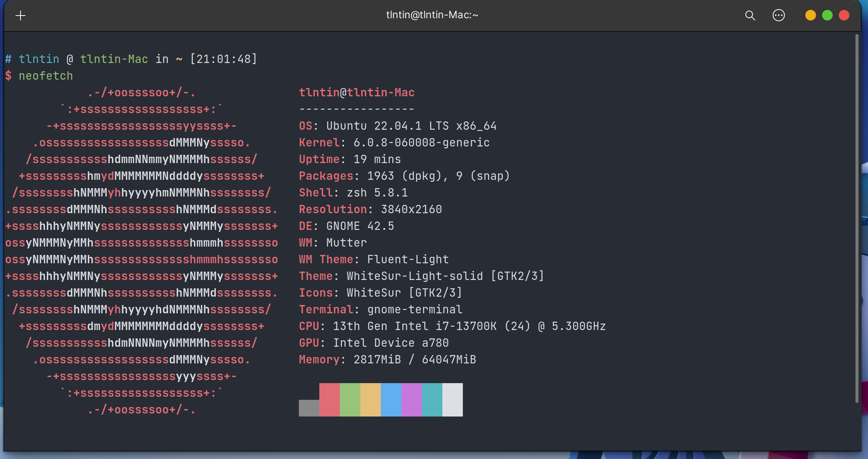
Task: Open the three-dot terminal menu
Action: point(778,16)
